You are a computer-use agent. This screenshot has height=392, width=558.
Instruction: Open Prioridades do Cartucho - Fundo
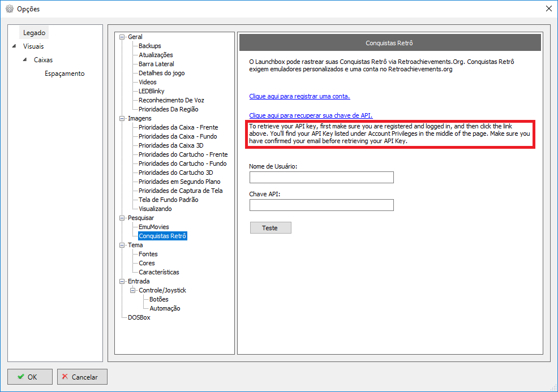183,163
